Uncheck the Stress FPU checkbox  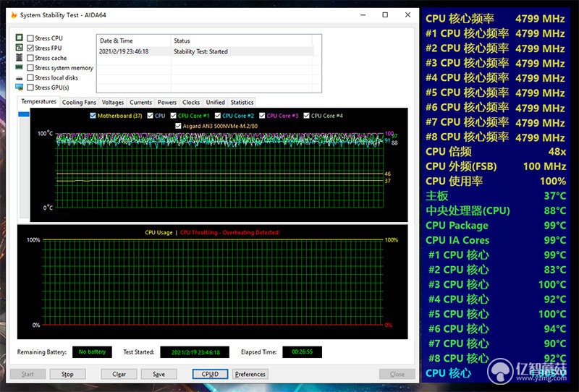(30, 48)
